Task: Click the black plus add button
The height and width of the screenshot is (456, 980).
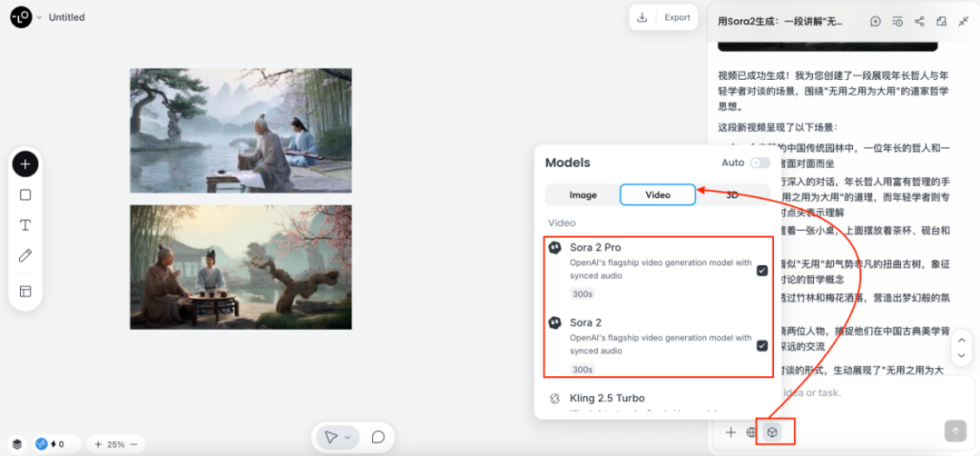Action: tap(25, 164)
